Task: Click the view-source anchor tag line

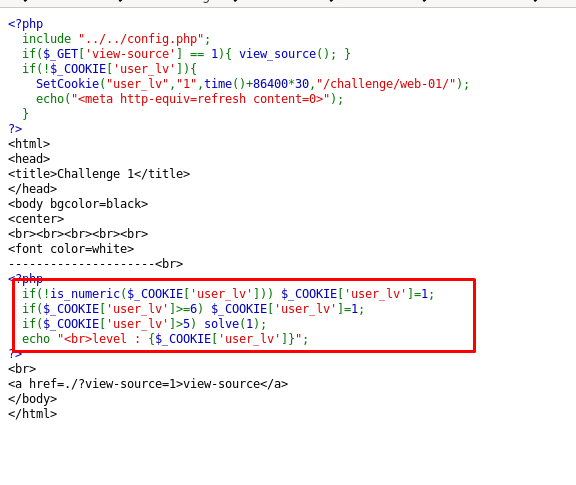Action: click(148, 384)
